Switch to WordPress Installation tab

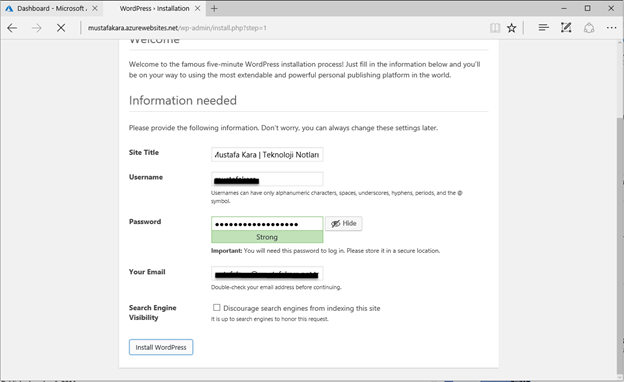click(154, 8)
